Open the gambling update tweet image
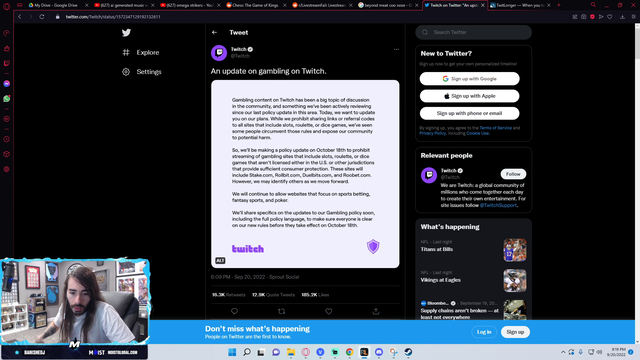640x360 pixels. click(x=305, y=174)
